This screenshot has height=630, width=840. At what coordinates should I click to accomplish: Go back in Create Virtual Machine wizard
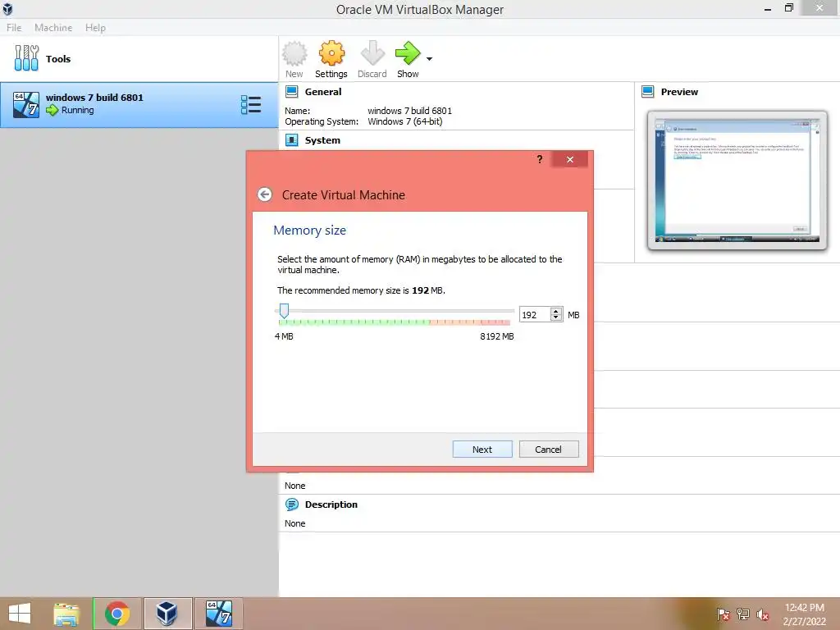(265, 194)
